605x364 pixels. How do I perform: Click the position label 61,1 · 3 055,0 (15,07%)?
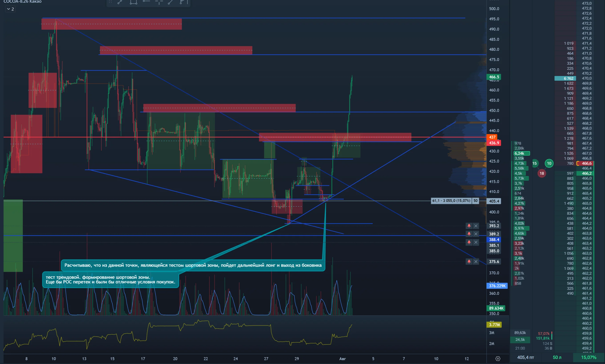pos(451,201)
